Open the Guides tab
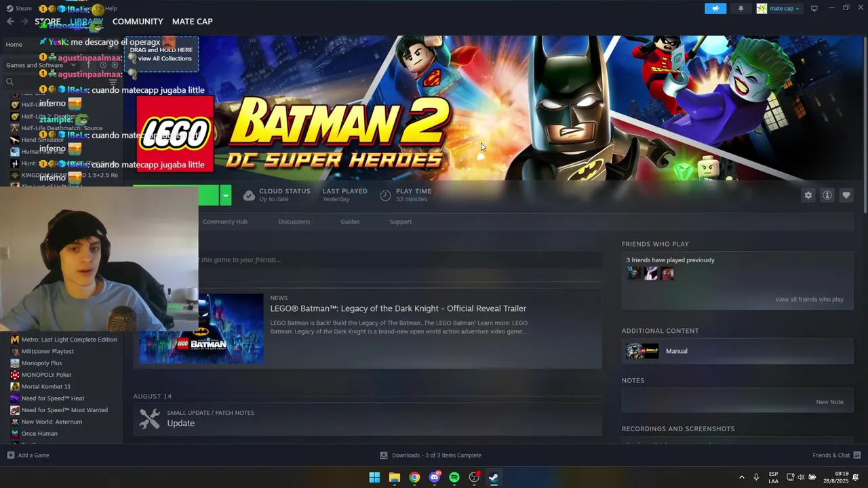868x488 pixels. (x=350, y=222)
